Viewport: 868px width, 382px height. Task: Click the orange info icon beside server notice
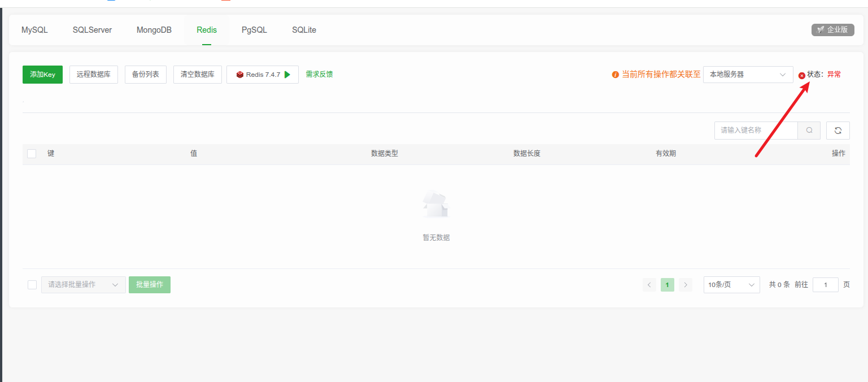click(616, 75)
